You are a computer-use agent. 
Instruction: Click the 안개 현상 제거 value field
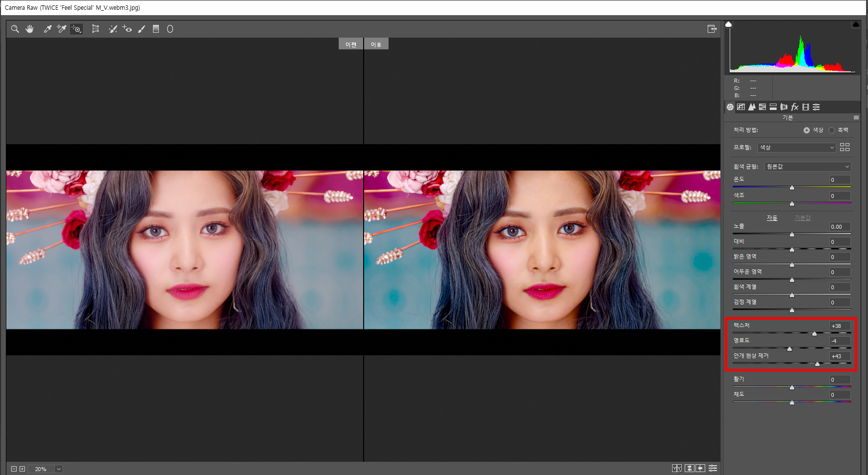[x=840, y=356]
